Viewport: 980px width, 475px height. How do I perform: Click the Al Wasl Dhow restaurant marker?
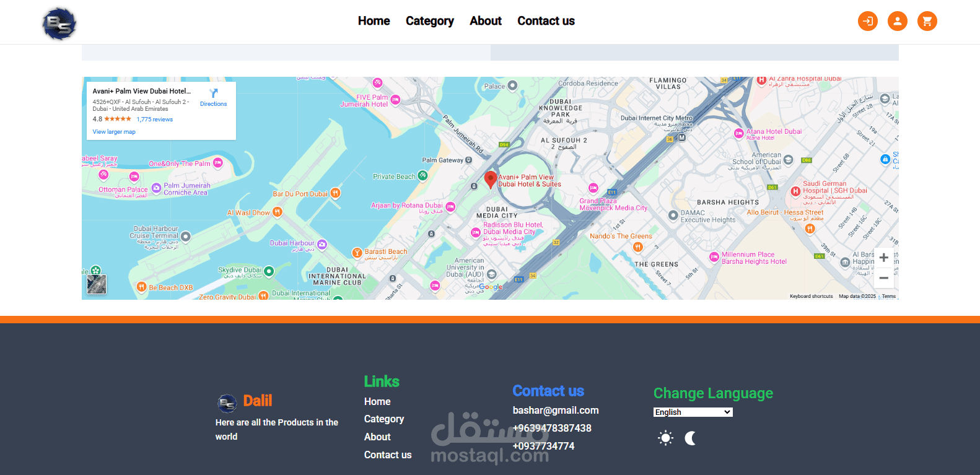(x=278, y=212)
